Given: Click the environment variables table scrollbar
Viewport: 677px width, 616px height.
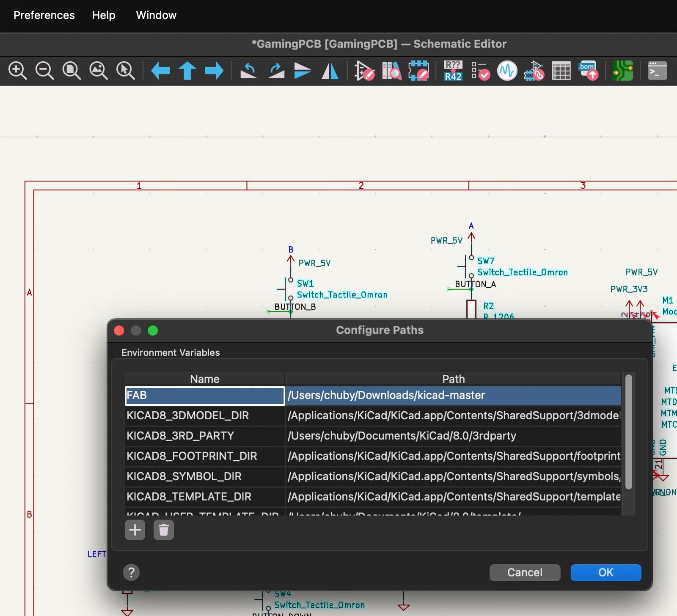Looking at the screenshot, I should point(629,432).
